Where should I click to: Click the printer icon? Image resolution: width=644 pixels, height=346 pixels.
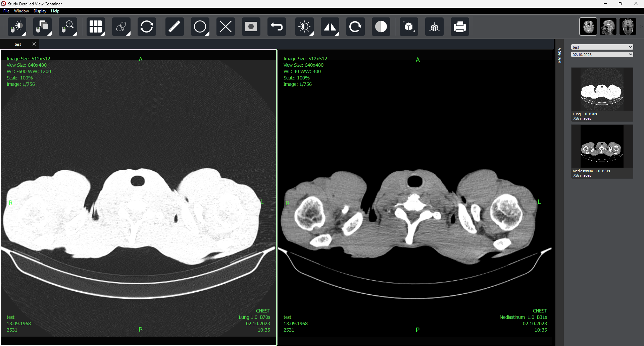(460, 26)
